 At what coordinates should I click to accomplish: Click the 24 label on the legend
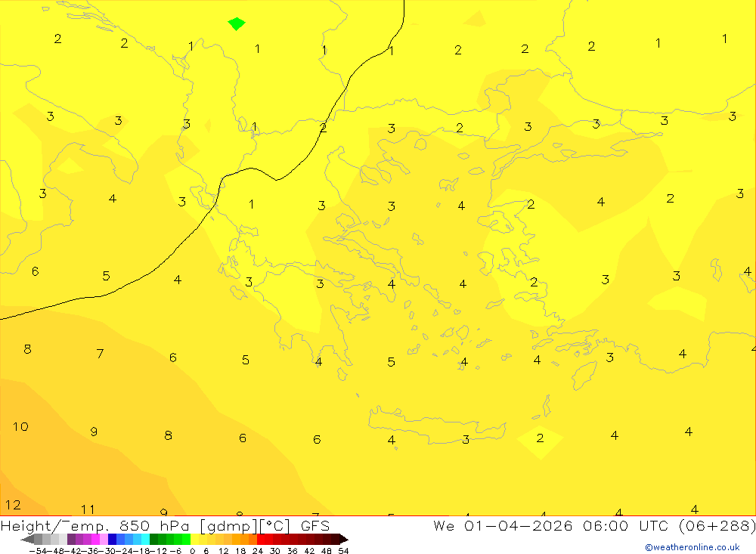tap(258, 551)
